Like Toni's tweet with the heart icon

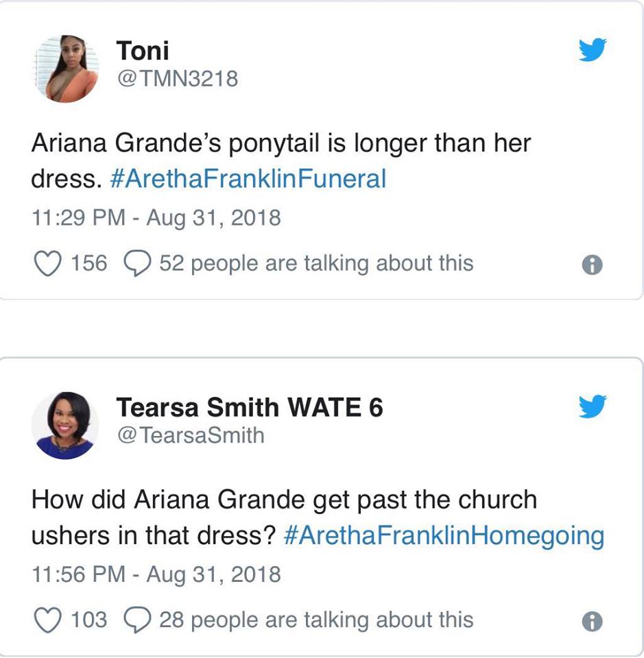(47, 263)
